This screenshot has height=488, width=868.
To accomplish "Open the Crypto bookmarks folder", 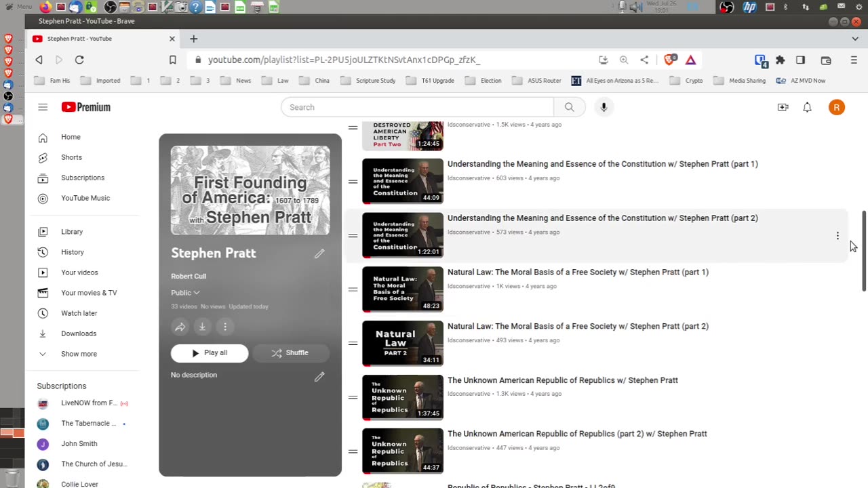I will click(686, 81).
